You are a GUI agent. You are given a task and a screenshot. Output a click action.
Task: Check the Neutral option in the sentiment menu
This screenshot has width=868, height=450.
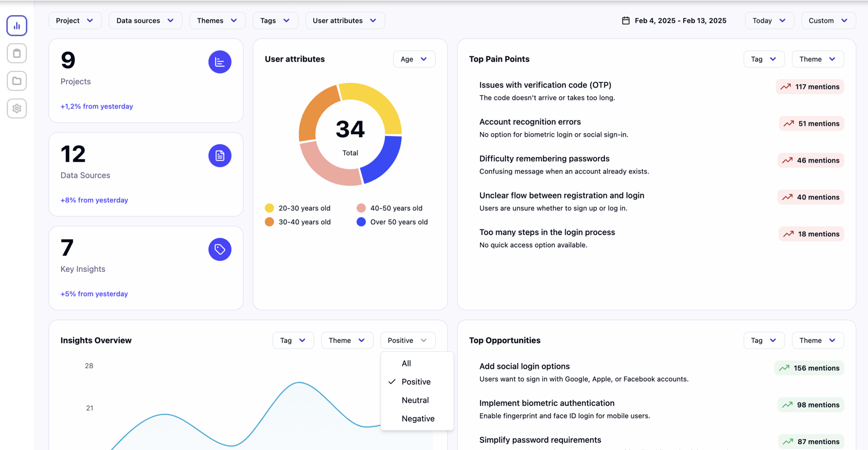(x=415, y=400)
